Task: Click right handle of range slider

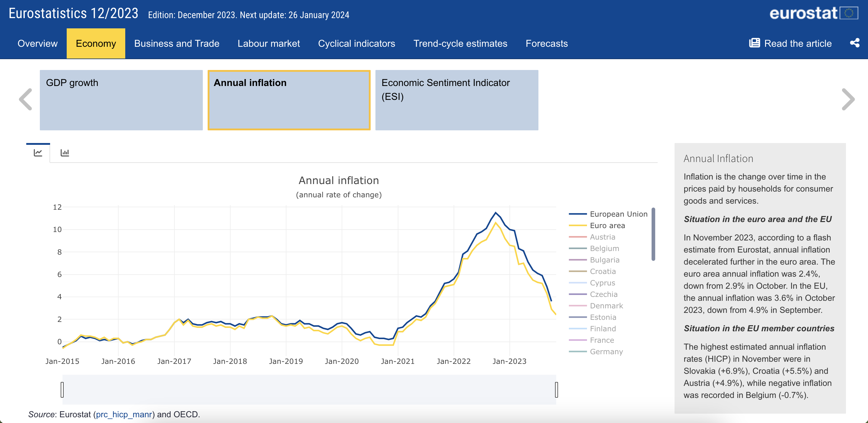Action: (556, 390)
